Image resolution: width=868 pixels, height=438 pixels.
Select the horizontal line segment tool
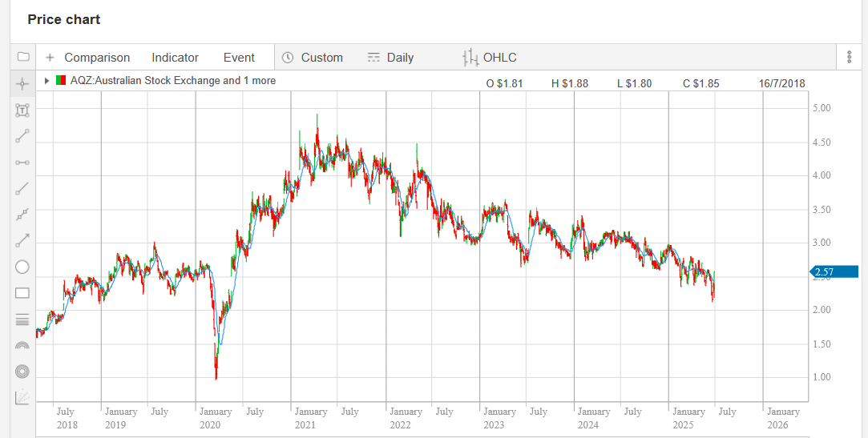click(22, 163)
